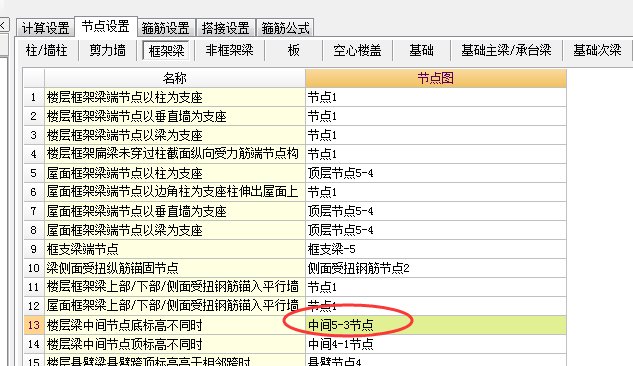
Task: Select the 基础 component tab
Action: pyautogui.click(x=421, y=50)
